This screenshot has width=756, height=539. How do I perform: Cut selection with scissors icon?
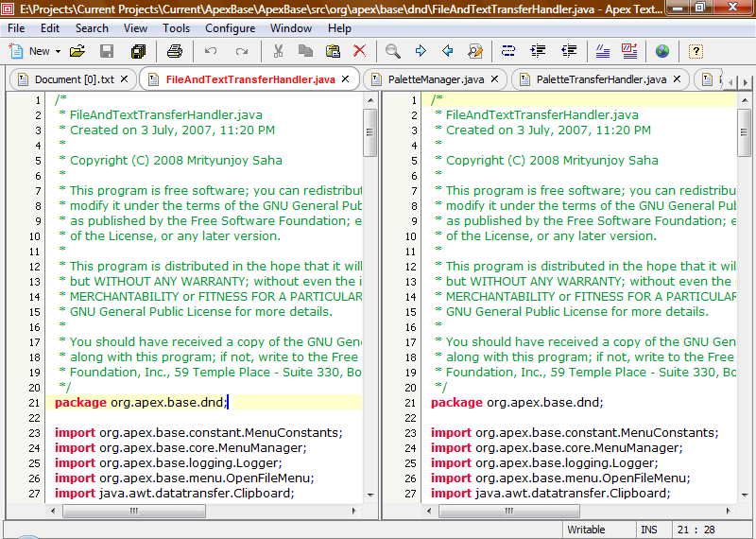(278, 51)
